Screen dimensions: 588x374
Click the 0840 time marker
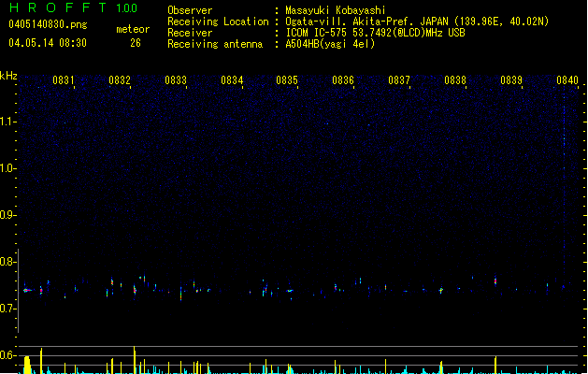pyautogui.click(x=567, y=80)
